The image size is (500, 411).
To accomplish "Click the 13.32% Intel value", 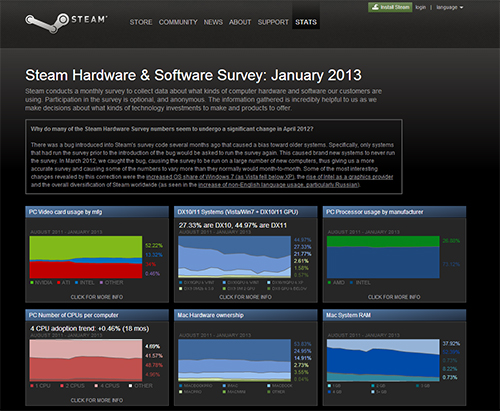I will 154,255.
